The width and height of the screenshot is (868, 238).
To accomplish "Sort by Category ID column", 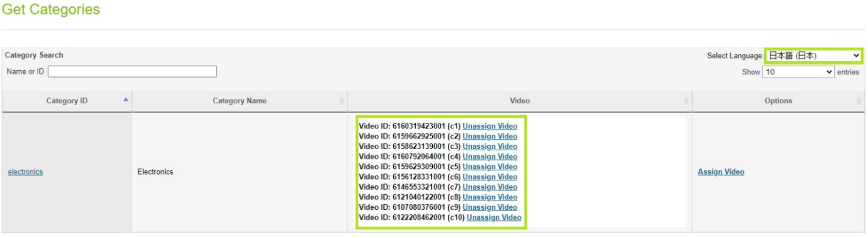I will pyautogui.click(x=66, y=101).
